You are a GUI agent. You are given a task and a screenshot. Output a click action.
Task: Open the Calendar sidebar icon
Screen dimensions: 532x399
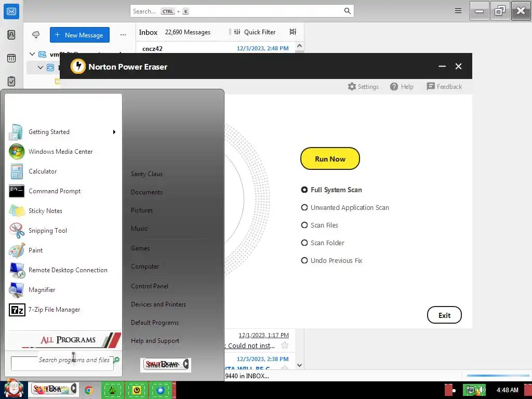(11, 58)
